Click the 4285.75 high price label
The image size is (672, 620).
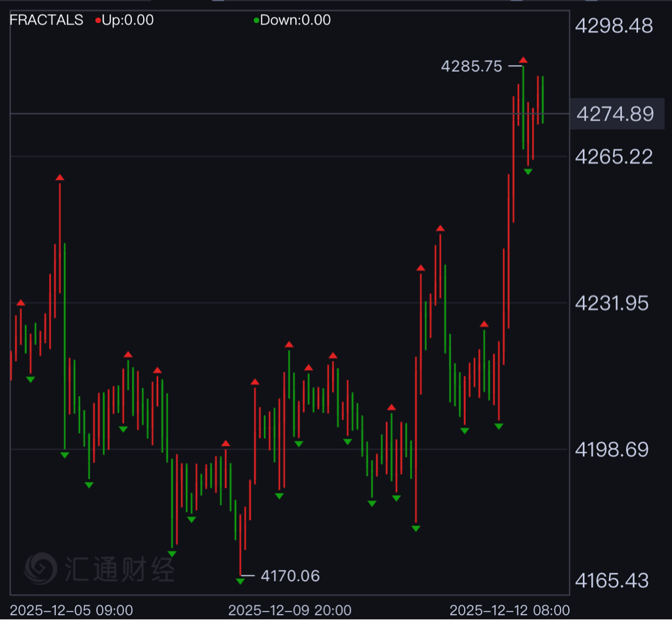click(x=471, y=66)
